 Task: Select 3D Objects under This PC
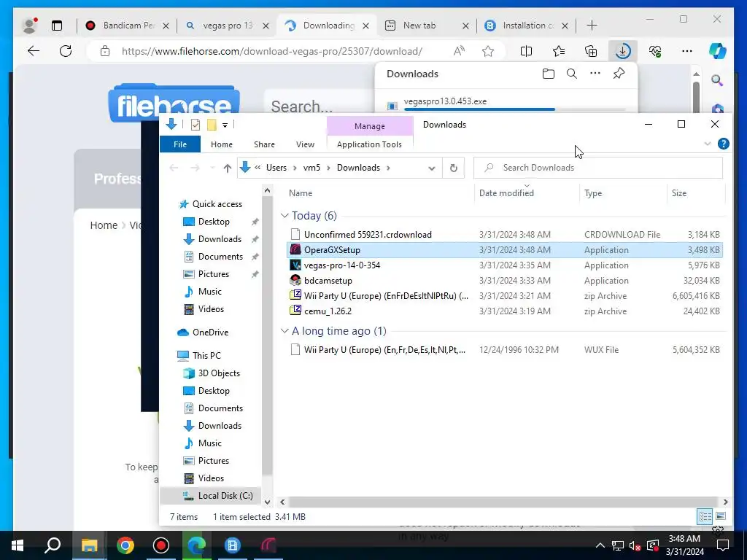click(x=219, y=373)
